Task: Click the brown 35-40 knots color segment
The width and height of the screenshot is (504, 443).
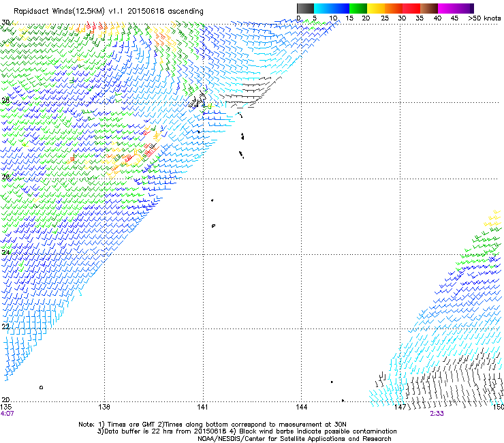Action: [x=429, y=8]
